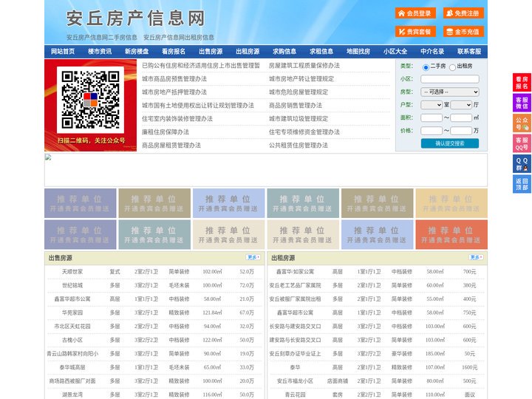Open 中介名录 in the navigation bar

click(x=432, y=52)
